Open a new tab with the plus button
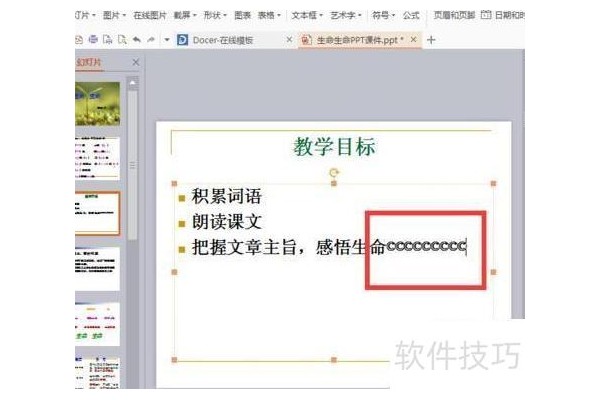 click(431, 40)
